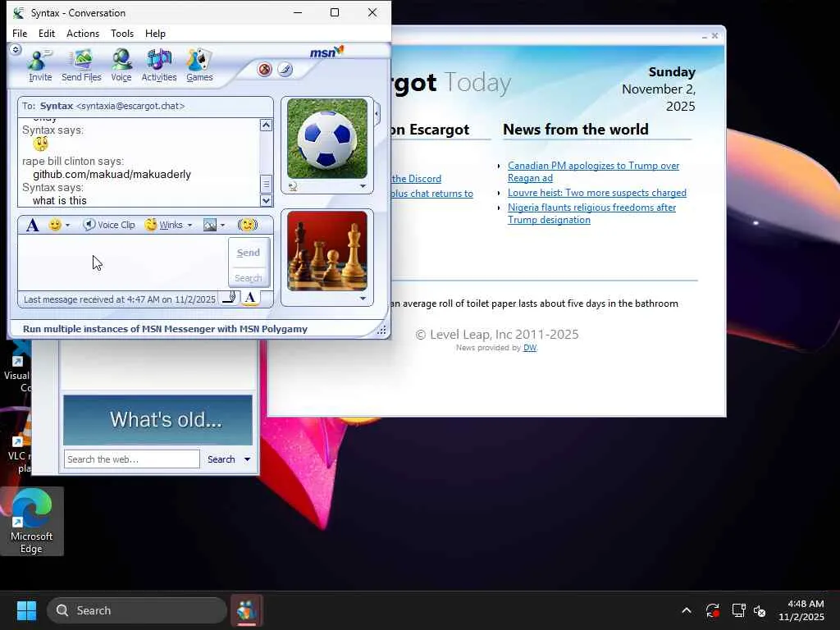Click 'the Discord' link in Escargot Today
Viewport: 840px width, 630px height.
416,179
